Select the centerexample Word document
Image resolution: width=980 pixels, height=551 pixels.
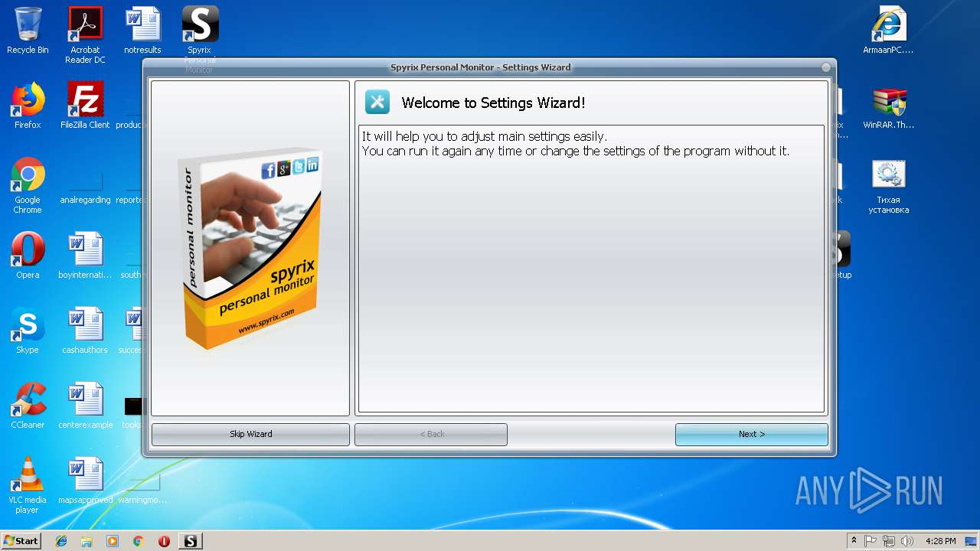[x=85, y=406]
